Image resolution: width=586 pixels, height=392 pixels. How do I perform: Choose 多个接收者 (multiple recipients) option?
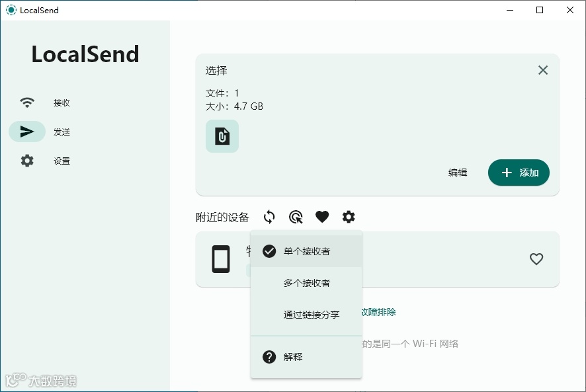[306, 283]
